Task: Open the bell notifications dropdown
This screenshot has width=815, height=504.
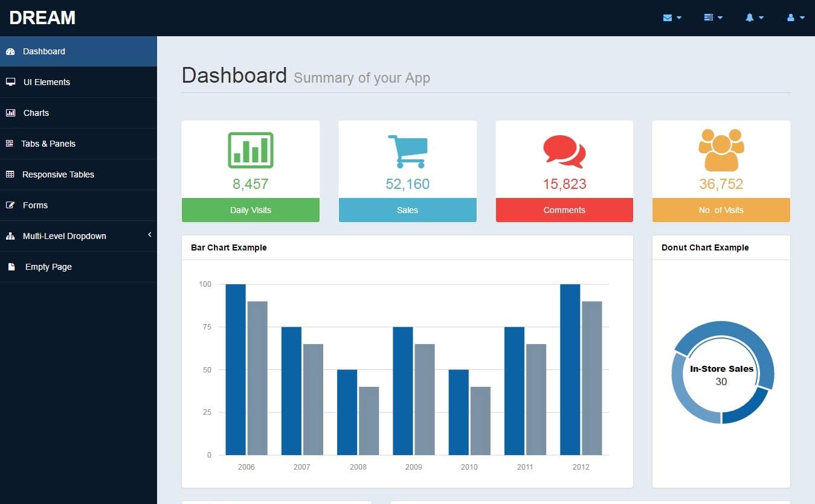Action: [755, 18]
